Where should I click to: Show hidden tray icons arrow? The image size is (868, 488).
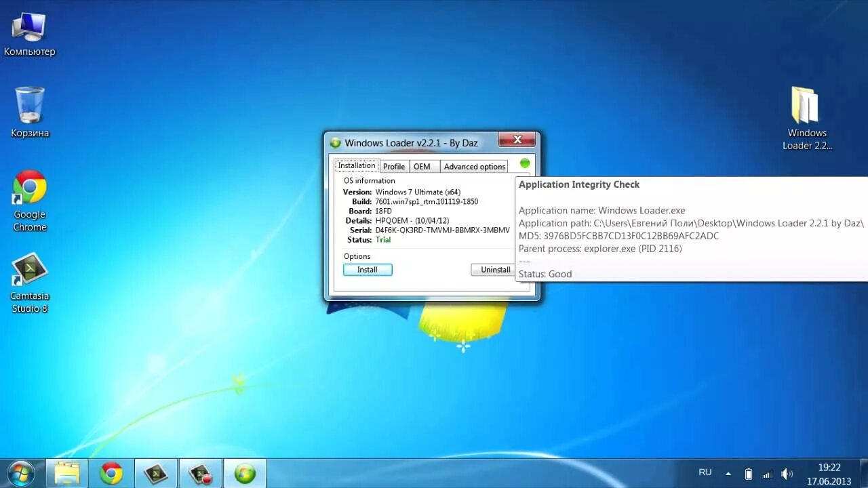(728, 474)
